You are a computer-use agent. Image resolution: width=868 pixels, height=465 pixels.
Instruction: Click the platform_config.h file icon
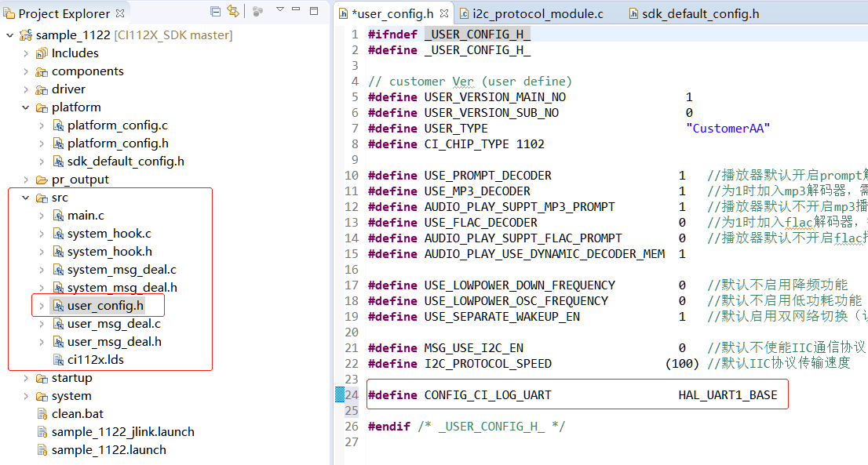tap(58, 143)
